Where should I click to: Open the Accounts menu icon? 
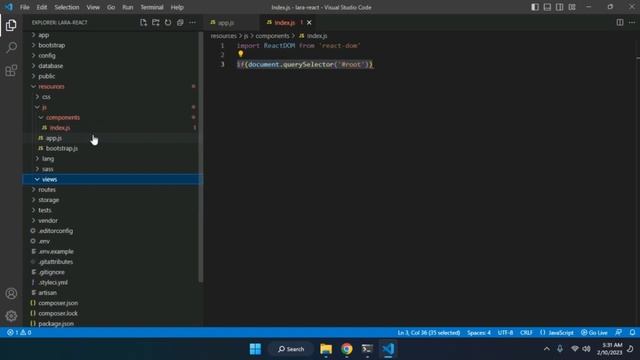pos(11,293)
